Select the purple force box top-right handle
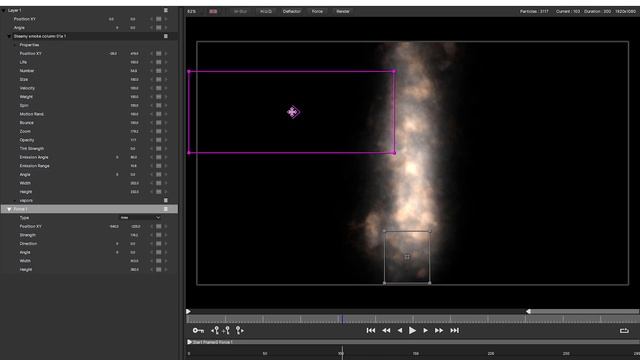This screenshot has width=640, height=360. pos(394,71)
